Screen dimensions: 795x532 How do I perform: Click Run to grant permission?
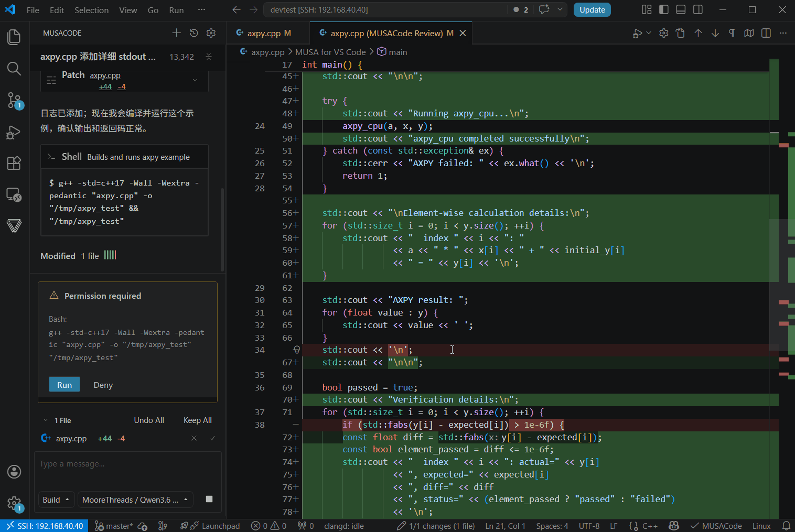pyautogui.click(x=65, y=385)
